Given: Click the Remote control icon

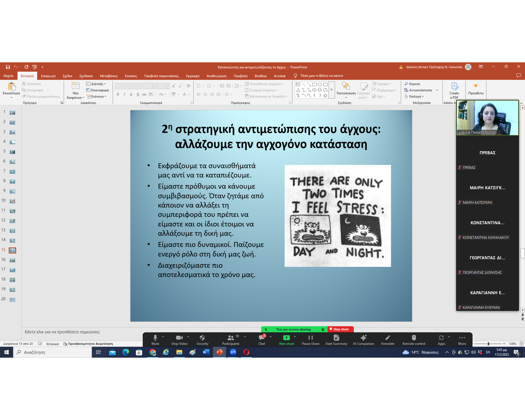Looking at the screenshot, I should pos(413,338).
